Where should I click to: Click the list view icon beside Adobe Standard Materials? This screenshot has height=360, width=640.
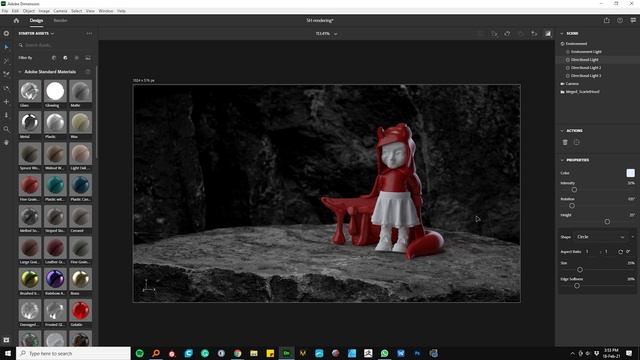pyautogui.click(x=88, y=72)
